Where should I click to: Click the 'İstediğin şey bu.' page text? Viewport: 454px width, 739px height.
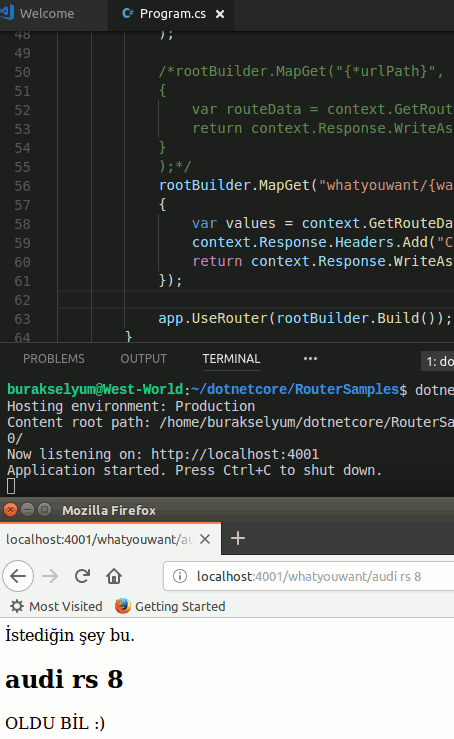[x=70, y=636]
